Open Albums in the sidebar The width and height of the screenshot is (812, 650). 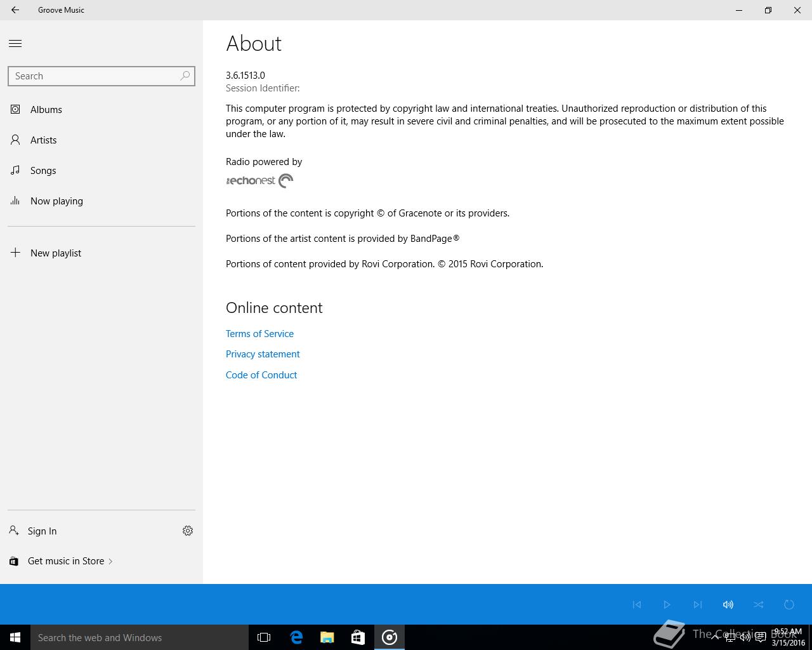101,109
